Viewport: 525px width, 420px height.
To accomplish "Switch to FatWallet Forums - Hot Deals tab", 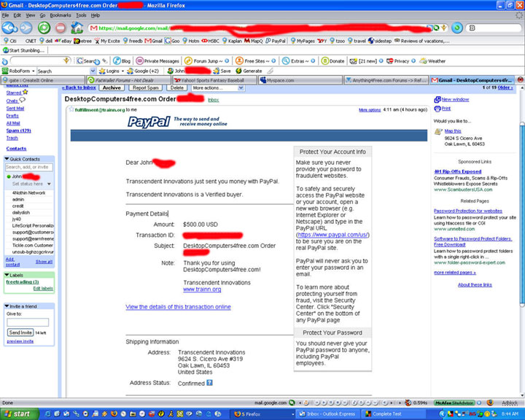I will (x=129, y=80).
